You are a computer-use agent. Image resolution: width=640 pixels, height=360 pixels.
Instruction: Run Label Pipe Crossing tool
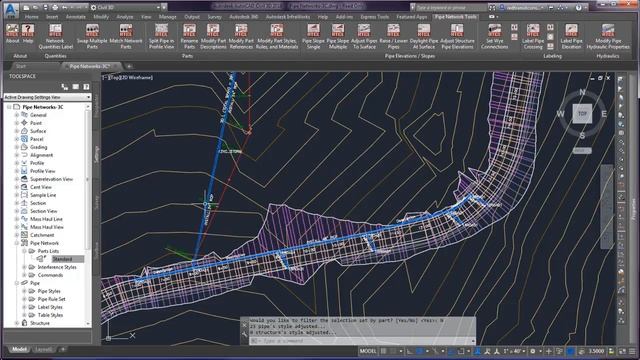pyautogui.click(x=533, y=36)
